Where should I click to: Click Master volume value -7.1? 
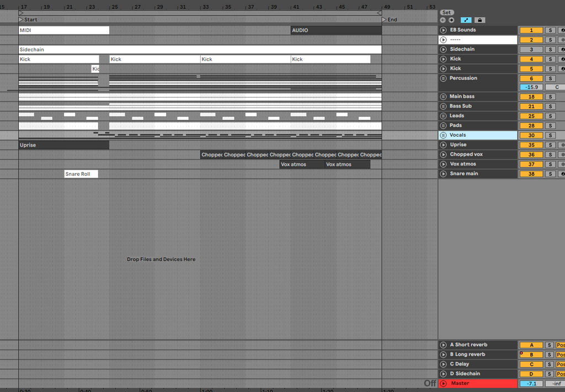(531, 384)
